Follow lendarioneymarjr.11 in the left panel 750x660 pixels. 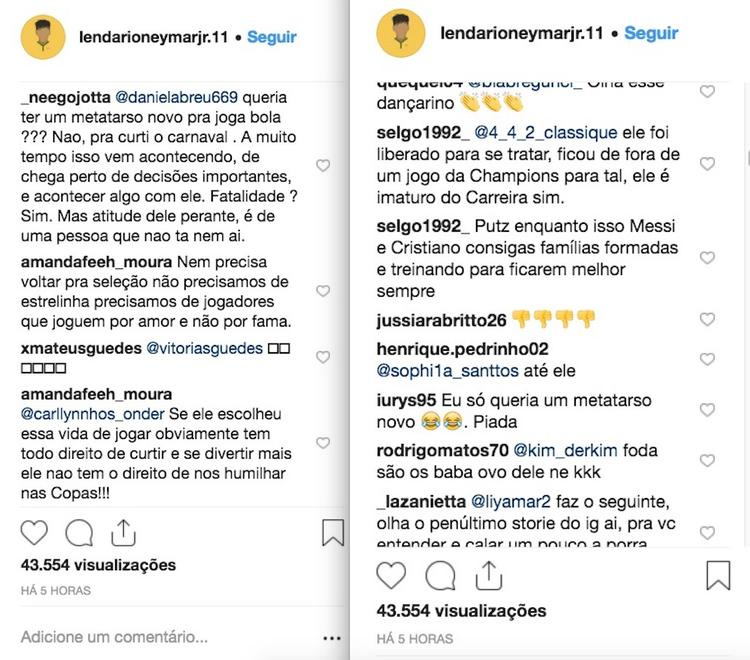pos(272,37)
